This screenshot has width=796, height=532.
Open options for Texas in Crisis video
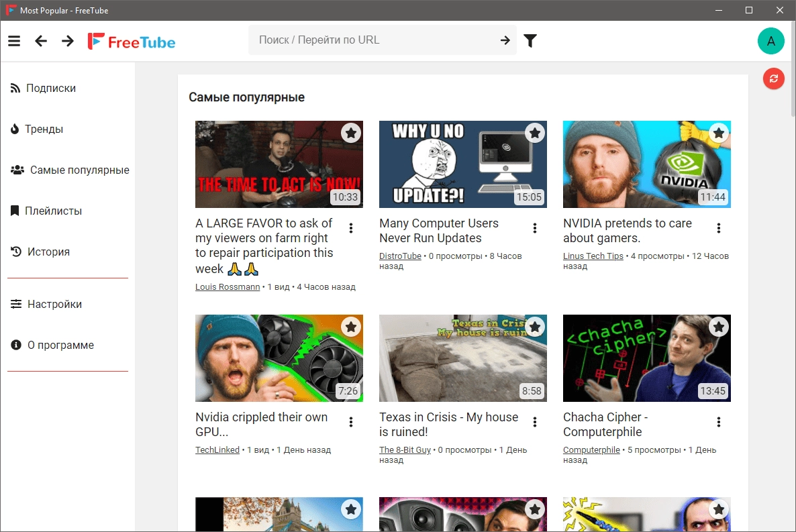[x=534, y=422]
